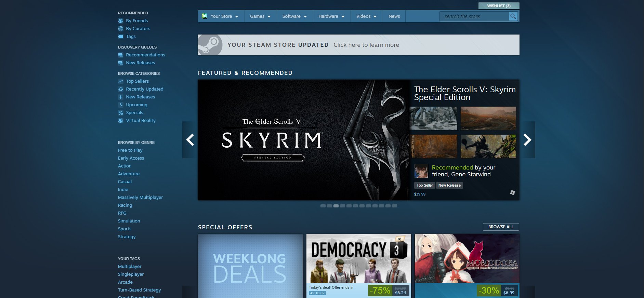Click the Tags sidebar icon
The width and height of the screenshot is (644, 298).
[x=121, y=37]
